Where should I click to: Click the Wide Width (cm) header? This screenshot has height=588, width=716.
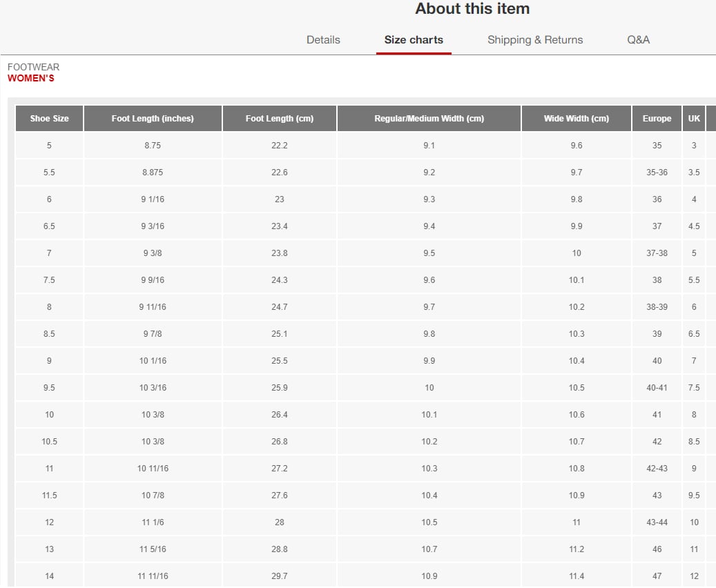click(x=577, y=118)
